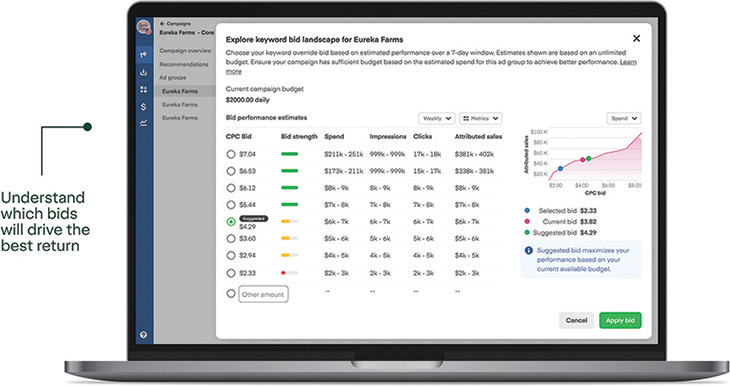Click the 15k - 17k clicks cell
The height and width of the screenshot is (387, 730).
click(x=427, y=171)
